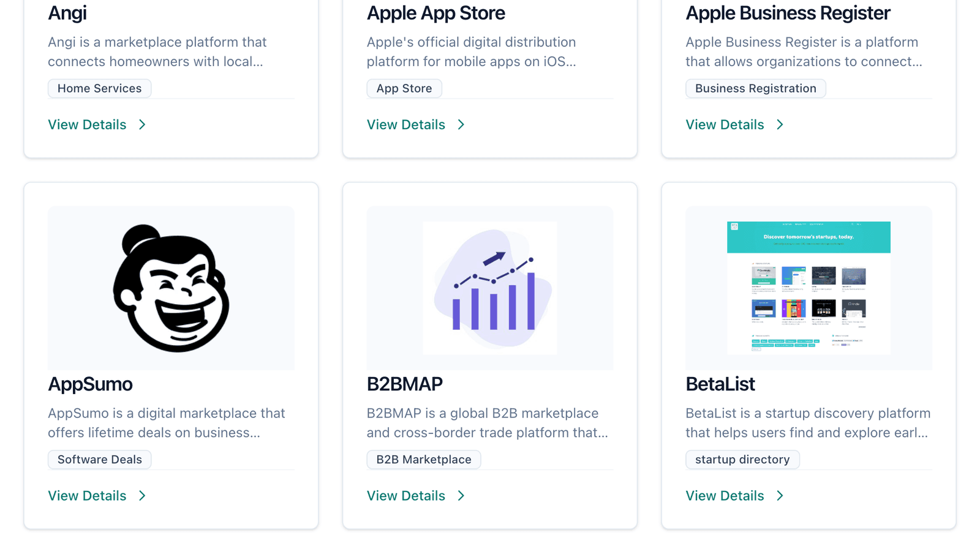
Task: Select the startup directory tag
Action: click(x=742, y=460)
